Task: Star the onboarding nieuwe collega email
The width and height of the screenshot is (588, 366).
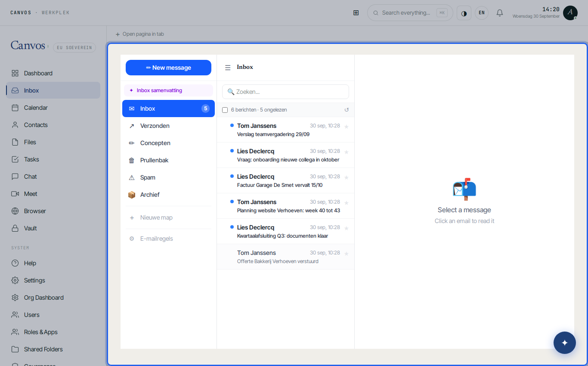Action: tap(347, 152)
